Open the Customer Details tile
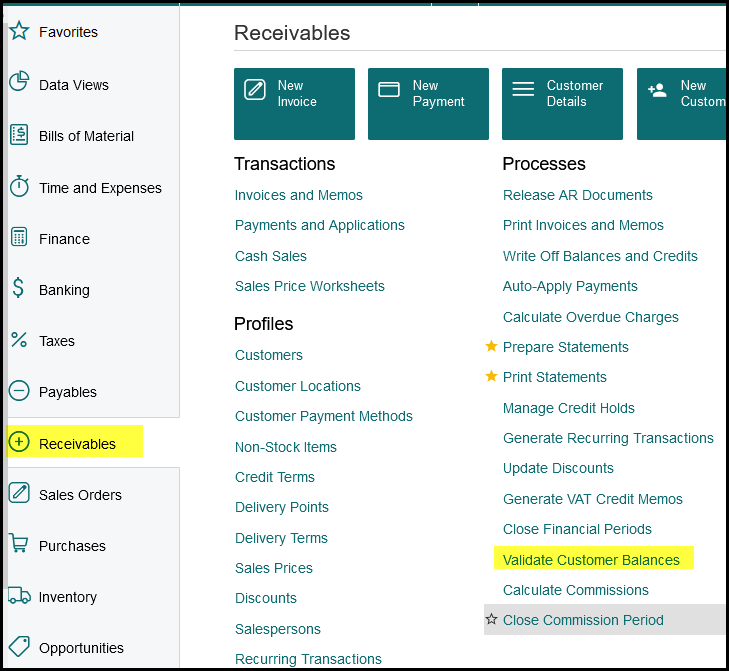The width and height of the screenshot is (729, 671). tap(562, 103)
